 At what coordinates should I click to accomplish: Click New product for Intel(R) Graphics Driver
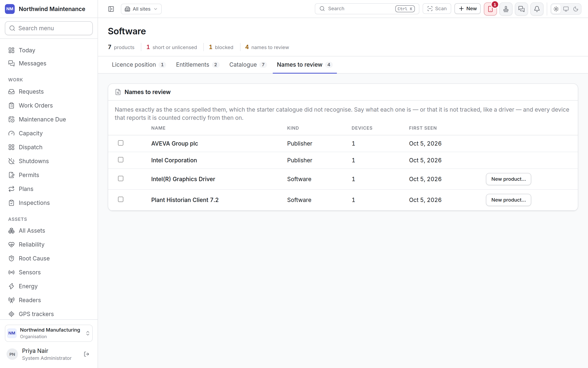click(x=508, y=179)
